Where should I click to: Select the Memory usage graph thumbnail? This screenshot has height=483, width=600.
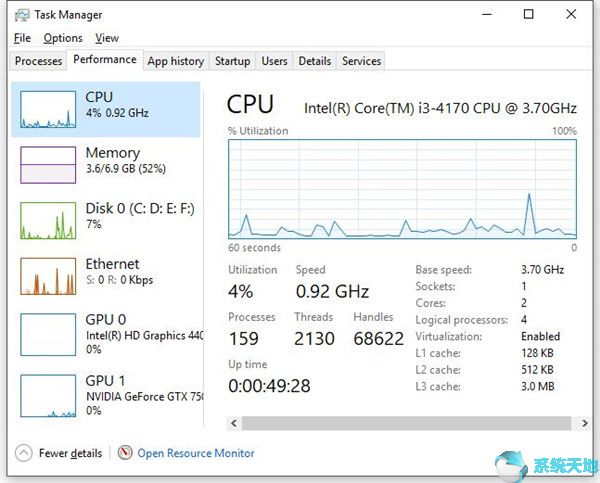tap(48, 164)
